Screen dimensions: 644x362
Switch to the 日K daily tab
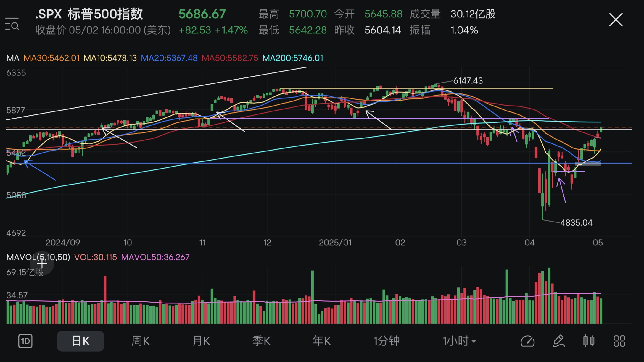click(80, 341)
